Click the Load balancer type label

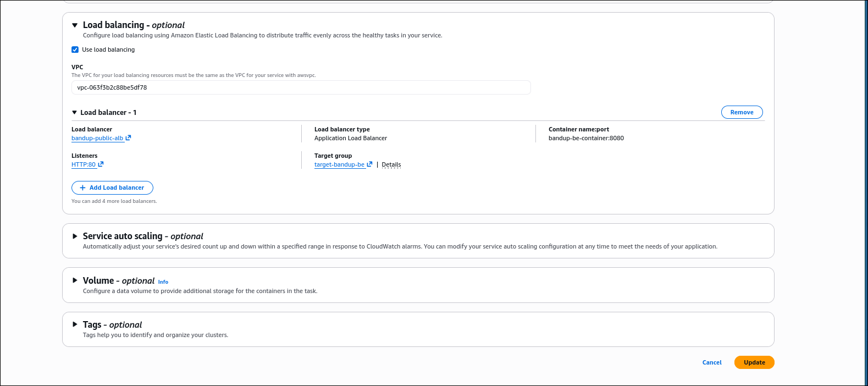click(x=342, y=129)
